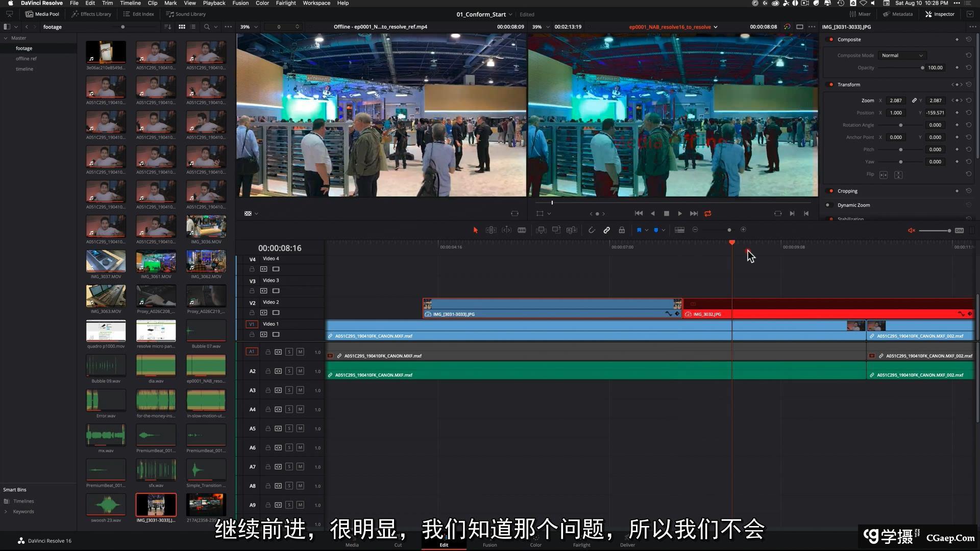Toggle the Dynamic Zoom enable switch
The image size is (980, 551).
pos(828,205)
